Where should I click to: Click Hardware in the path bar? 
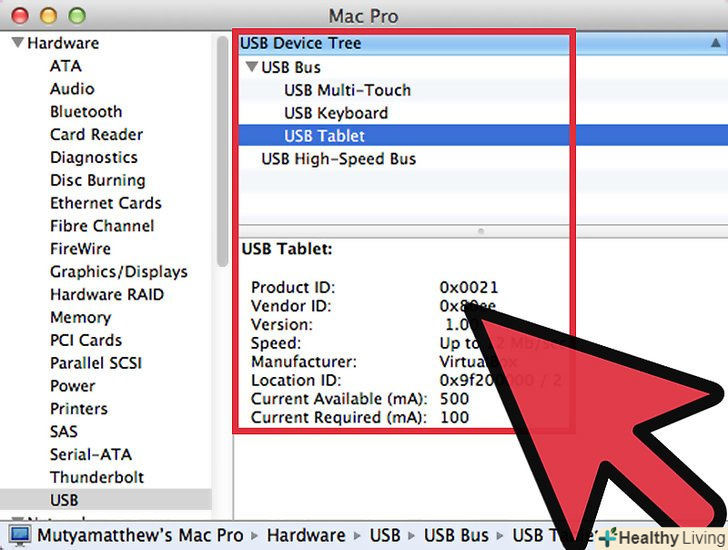pyautogui.click(x=306, y=536)
